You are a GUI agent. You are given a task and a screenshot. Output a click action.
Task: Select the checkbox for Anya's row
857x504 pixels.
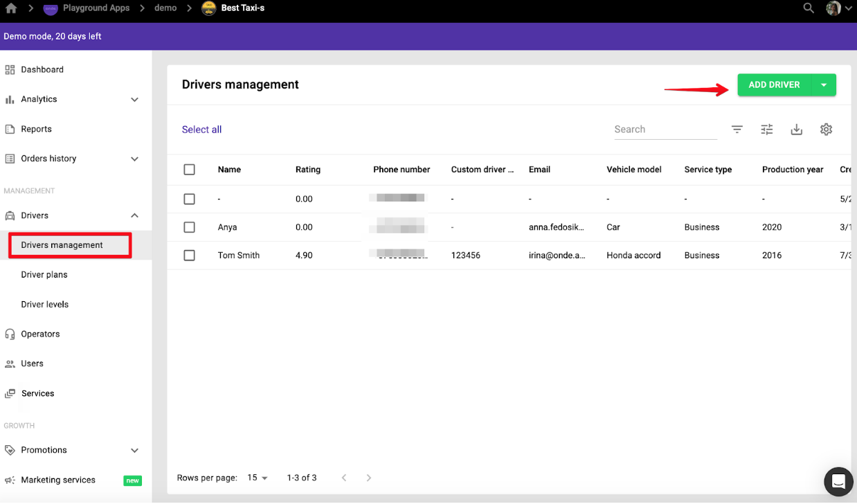tap(190, 227)
